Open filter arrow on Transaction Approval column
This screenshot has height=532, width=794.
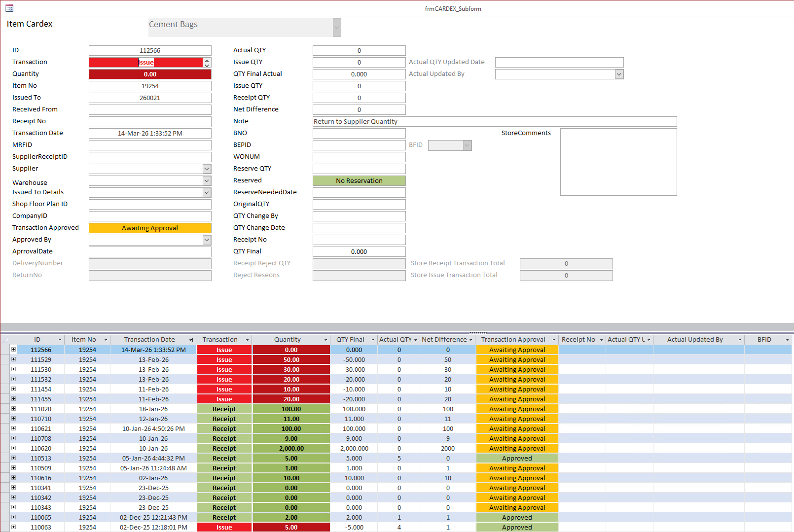tap(554, 340)
